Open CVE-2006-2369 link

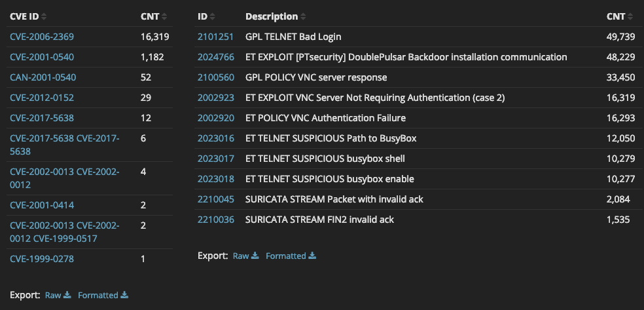click(x=42, y=37)
